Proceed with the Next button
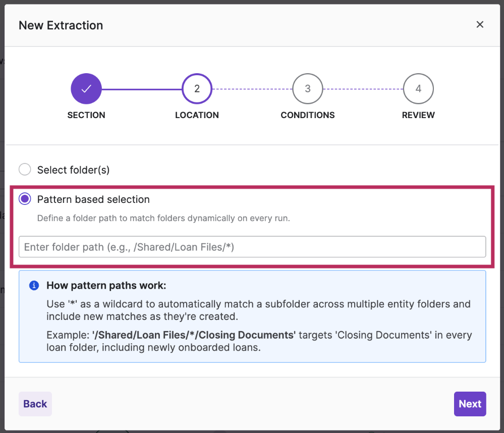 click(470, 404)
